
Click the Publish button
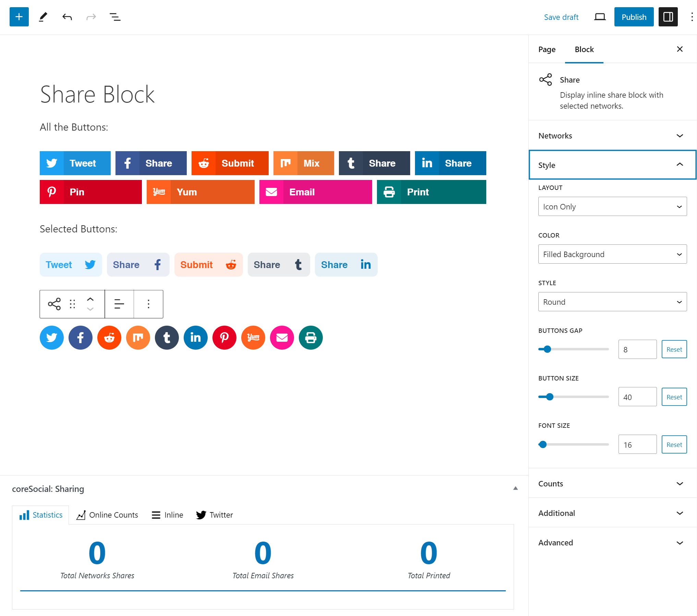[634, 17]
